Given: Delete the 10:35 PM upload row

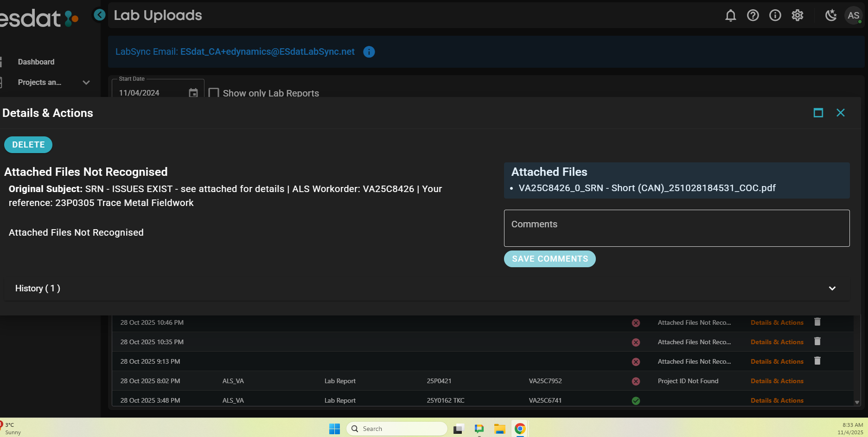Looking at the screenshot, I should click(x=817, y=341).
